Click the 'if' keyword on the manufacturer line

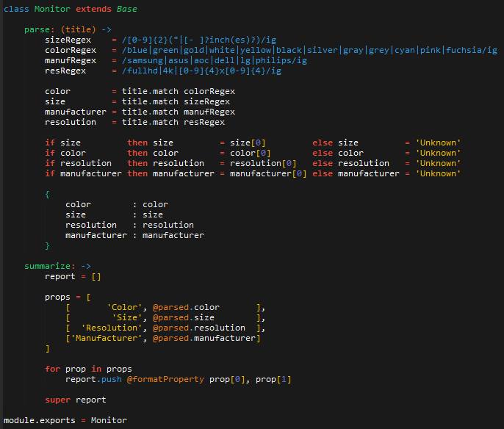(50, 173)
